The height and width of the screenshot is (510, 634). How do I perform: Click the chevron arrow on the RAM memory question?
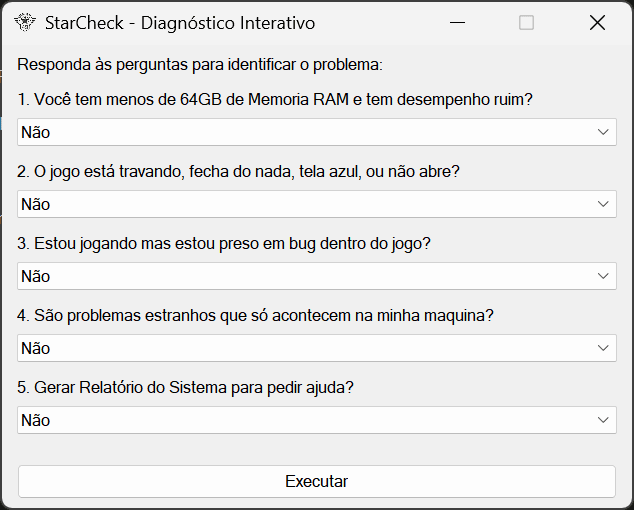(x=603, y=132)
